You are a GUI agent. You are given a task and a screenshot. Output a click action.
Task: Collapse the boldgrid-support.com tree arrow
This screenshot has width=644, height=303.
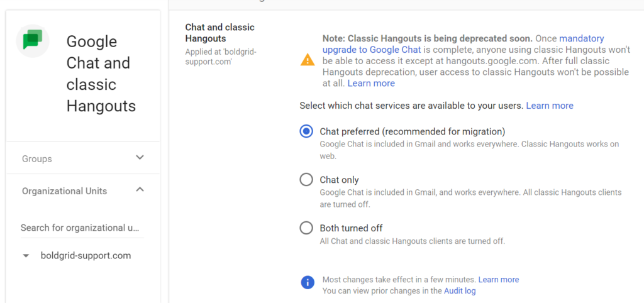click(x=26, y=256)
